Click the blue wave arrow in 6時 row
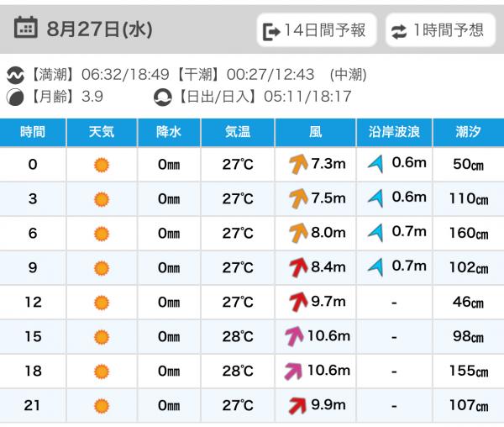The width and height of the screenshot is (504, 427). tap(375, 233)
